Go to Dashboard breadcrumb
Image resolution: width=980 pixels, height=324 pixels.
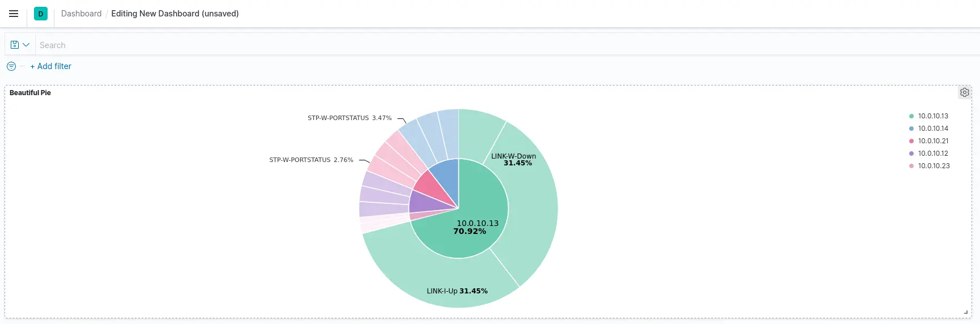(81, 14)
